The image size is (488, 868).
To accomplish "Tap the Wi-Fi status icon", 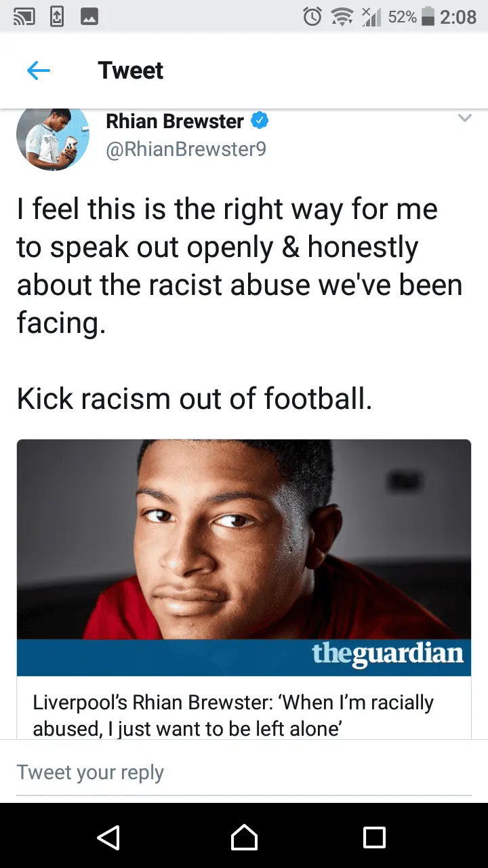I will (x=342, y=17).
